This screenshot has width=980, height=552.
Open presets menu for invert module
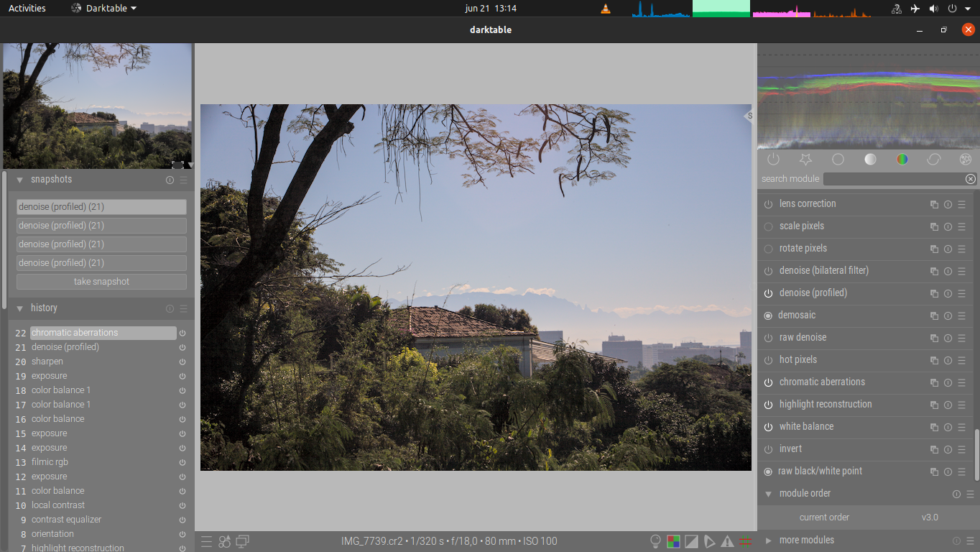(x=961, y=449)
